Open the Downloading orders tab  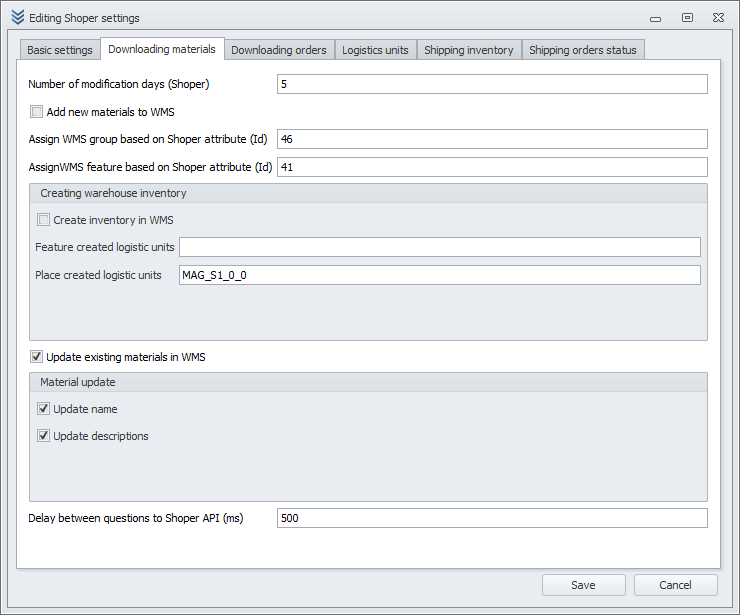(x=279, y=50)
